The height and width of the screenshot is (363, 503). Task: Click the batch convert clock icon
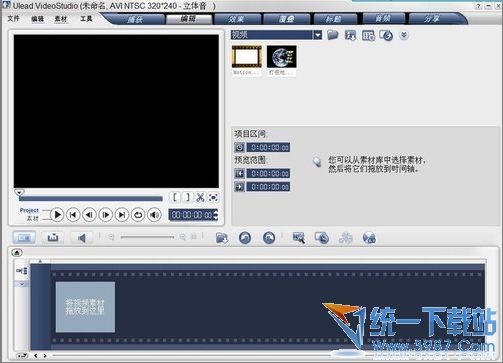click(322, 238)
